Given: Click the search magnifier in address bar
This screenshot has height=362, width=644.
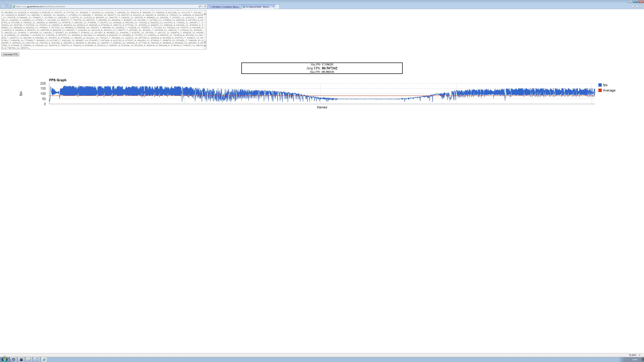Looking at the screenshot, I should (200, 7).
